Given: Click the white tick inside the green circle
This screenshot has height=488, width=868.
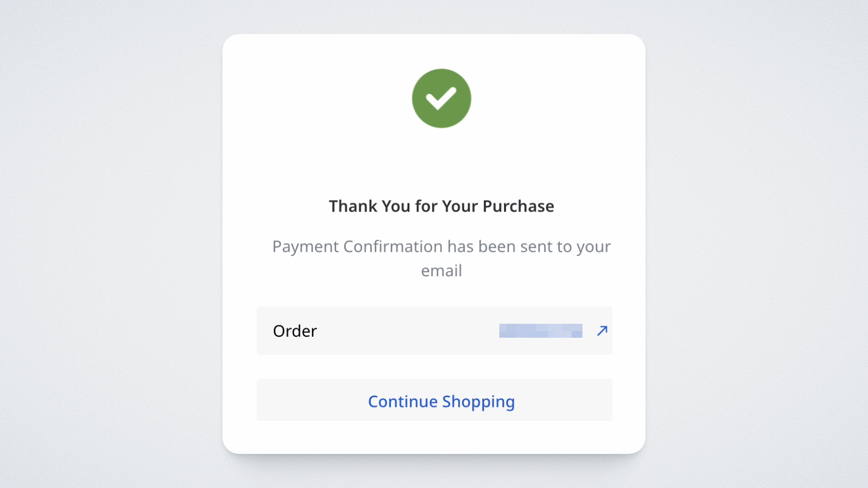Looking at the screenshot, I should pos(441,98).
